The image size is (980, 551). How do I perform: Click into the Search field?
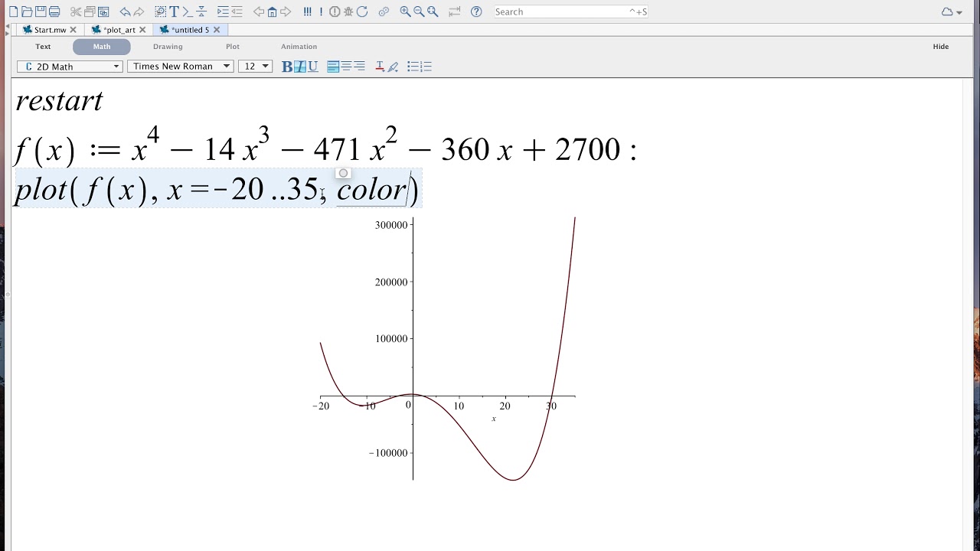[x=570, y=11]
